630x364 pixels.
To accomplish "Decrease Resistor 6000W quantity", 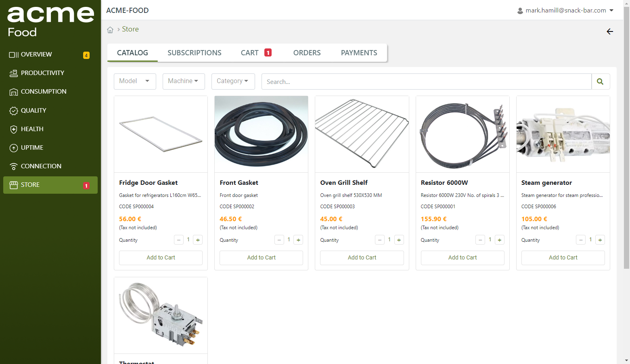I will coord(480,240).
